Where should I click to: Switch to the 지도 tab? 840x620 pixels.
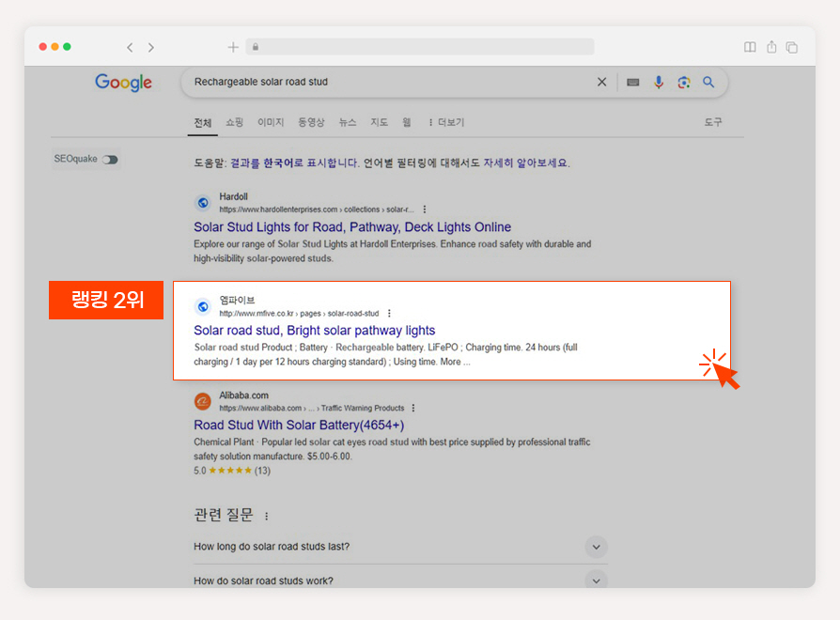[380, 123]
